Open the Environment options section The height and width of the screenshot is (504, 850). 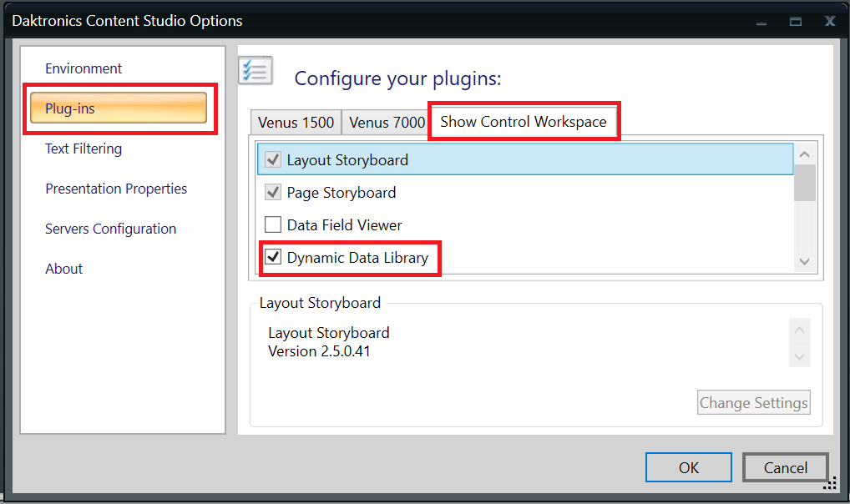tap(83, 68)
